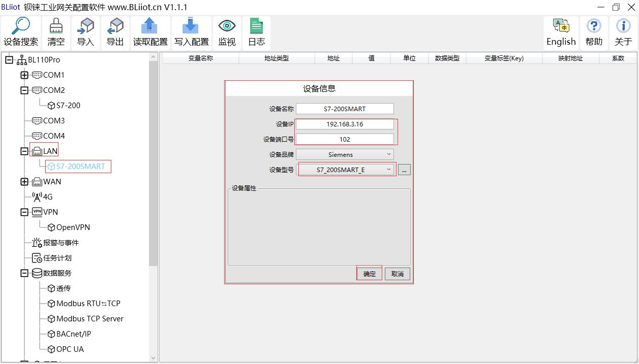This screenshot has width=639, height=364.
Task: Click the 确定 confirm button
Action: pyautogui.click(x=370, y=274)
